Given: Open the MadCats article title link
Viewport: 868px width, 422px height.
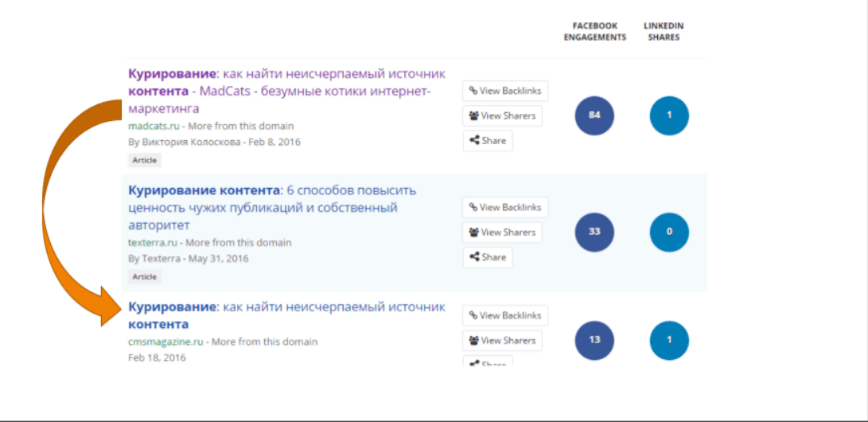Looking at the screenshot, I should (x=286, y=91).
